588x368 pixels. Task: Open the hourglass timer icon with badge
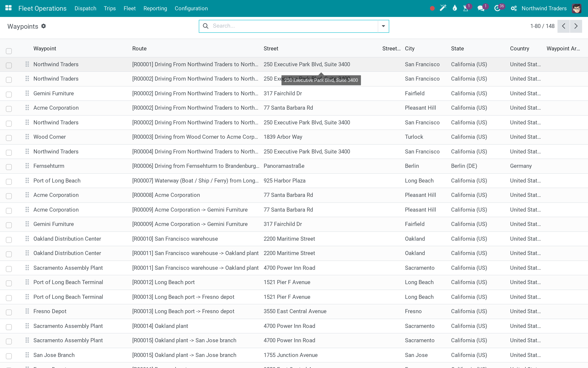pyautogui.click(x=466, y=8)
